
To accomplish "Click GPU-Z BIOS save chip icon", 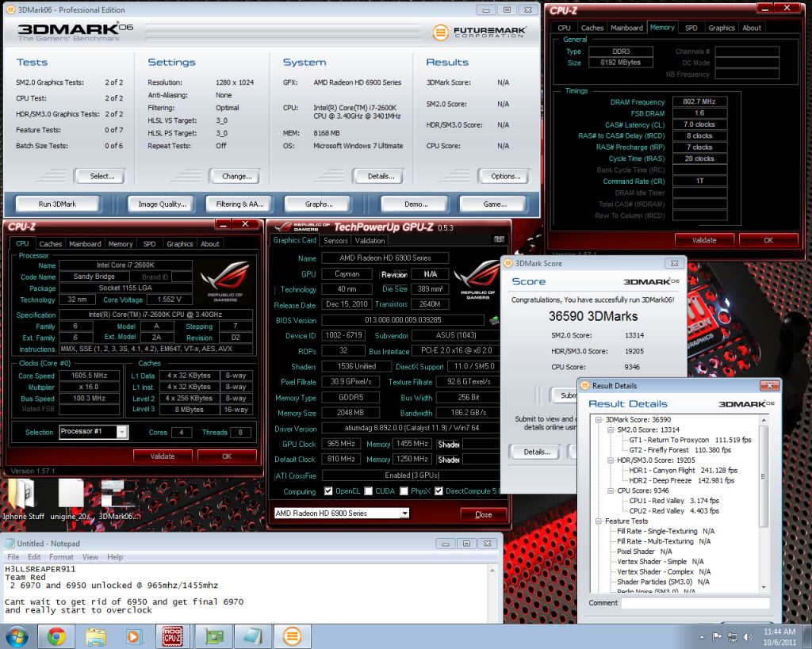I will tap(495, 320).
